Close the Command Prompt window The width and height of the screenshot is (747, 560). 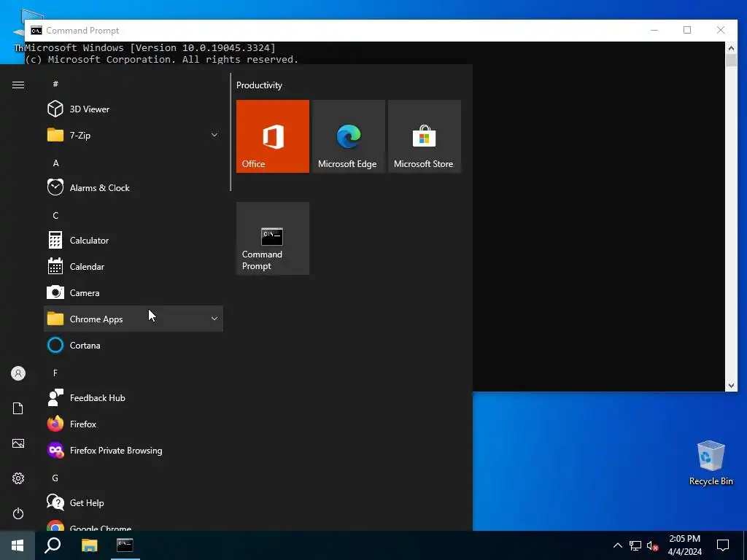click(721, 30)
